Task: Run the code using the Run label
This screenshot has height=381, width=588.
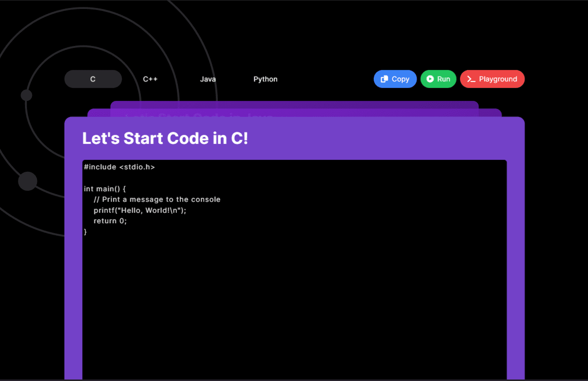Action: tap(444, 79)
